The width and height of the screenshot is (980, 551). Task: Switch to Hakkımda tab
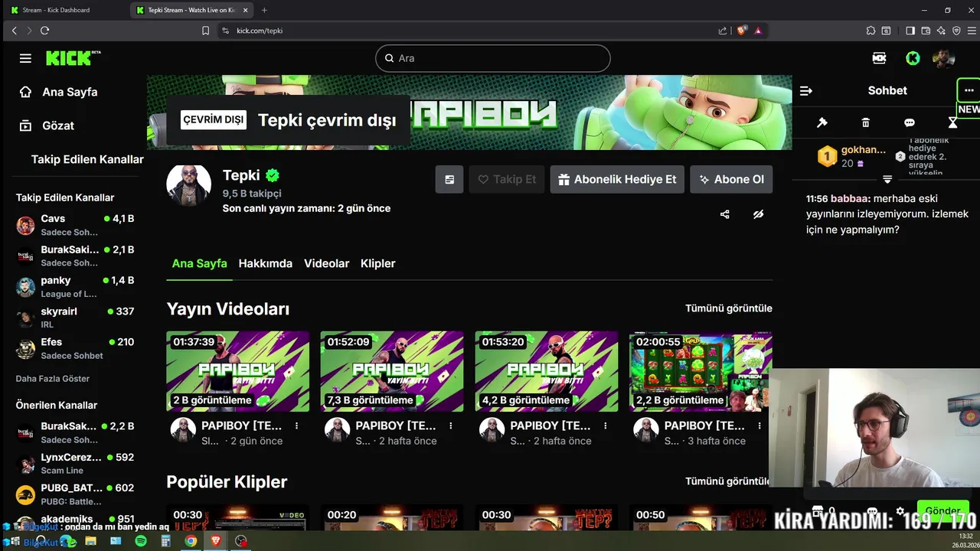266,263
